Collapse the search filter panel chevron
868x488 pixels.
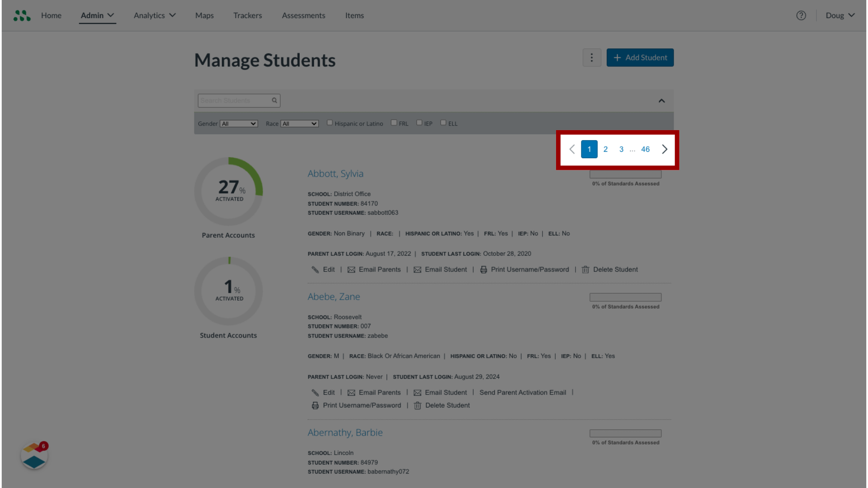662,101
